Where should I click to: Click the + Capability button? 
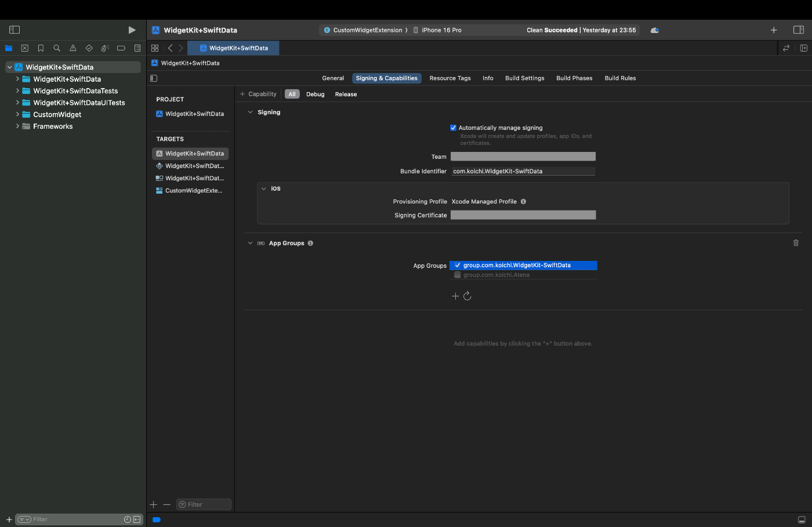[x=258, y=94]
